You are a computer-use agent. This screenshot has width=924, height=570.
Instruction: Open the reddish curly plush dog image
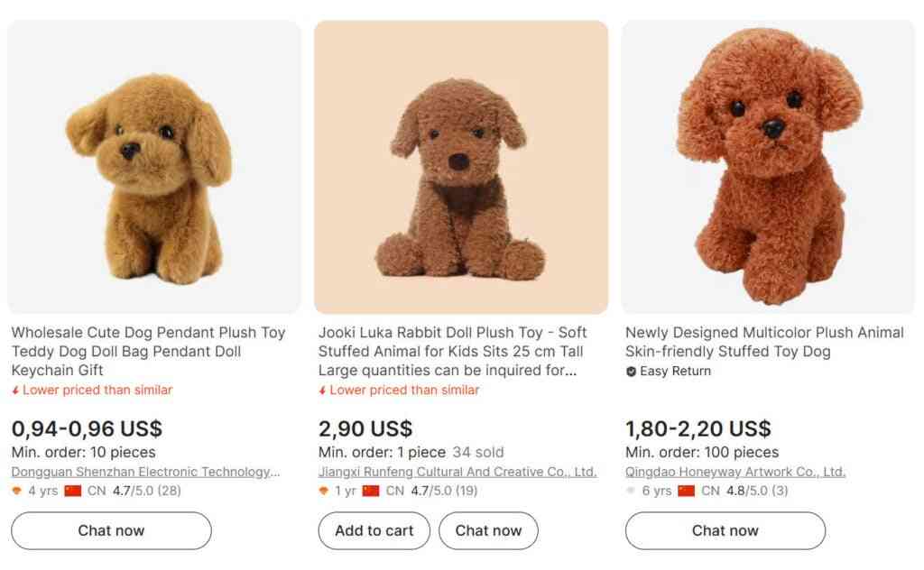pyautogui.click(x=768, y=167)
